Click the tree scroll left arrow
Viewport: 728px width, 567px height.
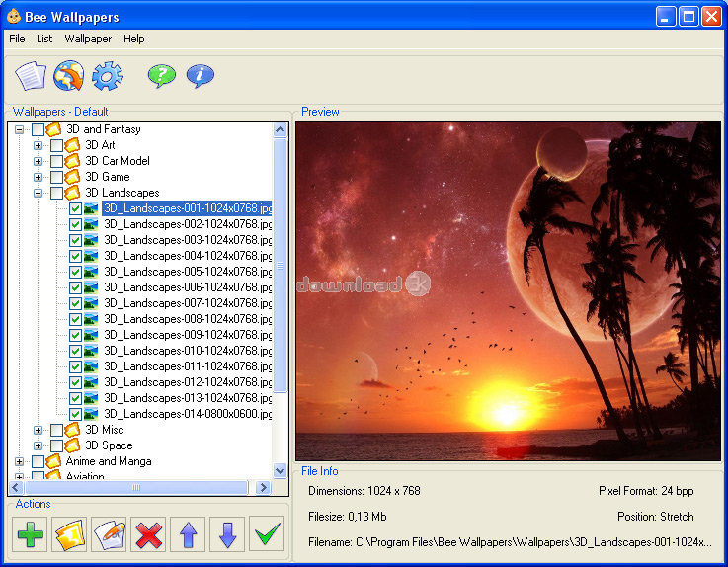click(x=16, y=487)
